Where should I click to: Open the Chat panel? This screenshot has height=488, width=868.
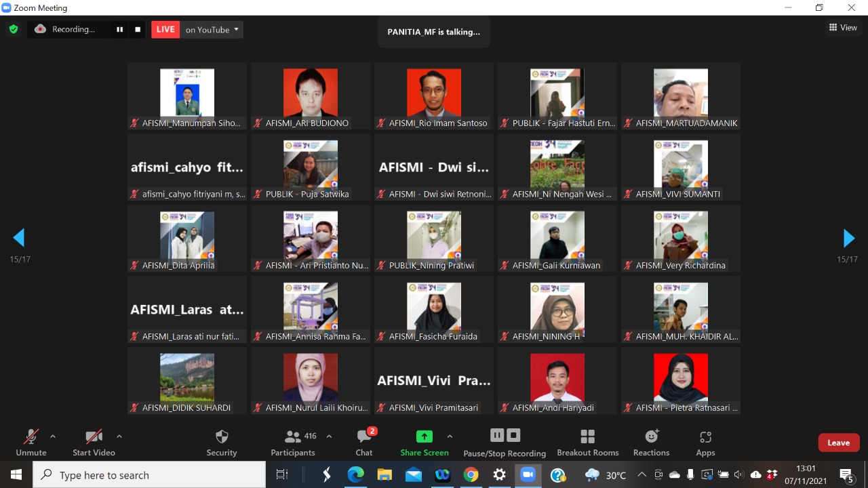click(x=364, y=443)
